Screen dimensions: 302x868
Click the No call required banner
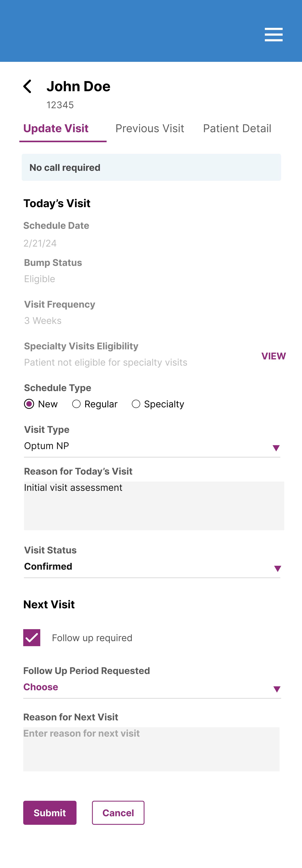151,168
